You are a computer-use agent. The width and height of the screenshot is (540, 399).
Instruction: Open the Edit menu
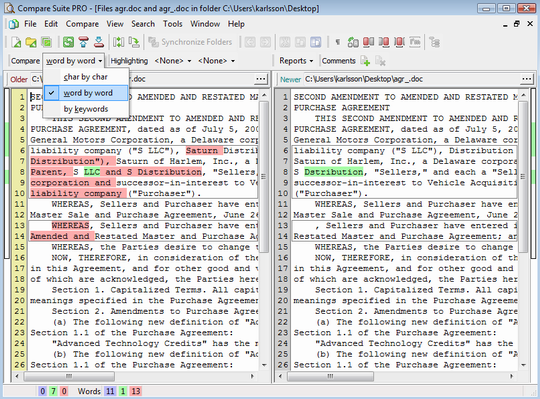[51, 24]
